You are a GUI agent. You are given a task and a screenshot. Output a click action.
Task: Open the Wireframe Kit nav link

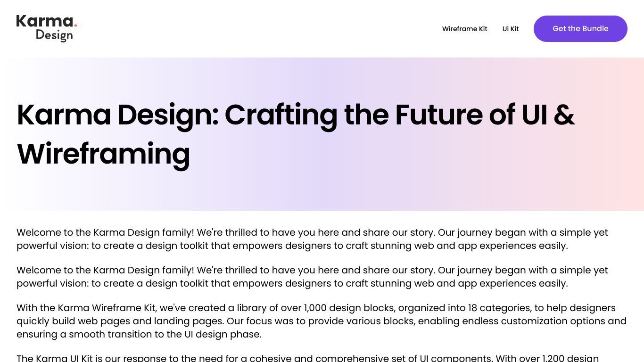[464, 29]
